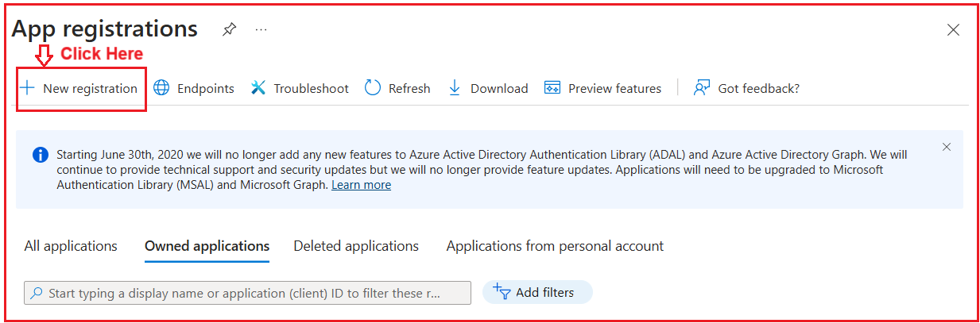Click the search magnifier icon
The image size is (980, 323).
[37, 294]
